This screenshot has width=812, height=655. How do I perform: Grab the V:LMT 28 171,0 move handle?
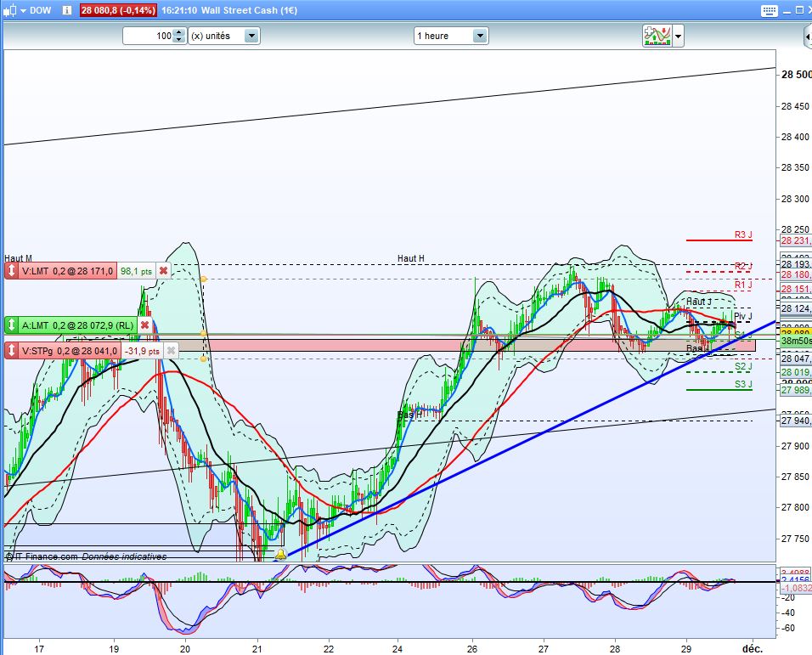(x=11, y=271)
